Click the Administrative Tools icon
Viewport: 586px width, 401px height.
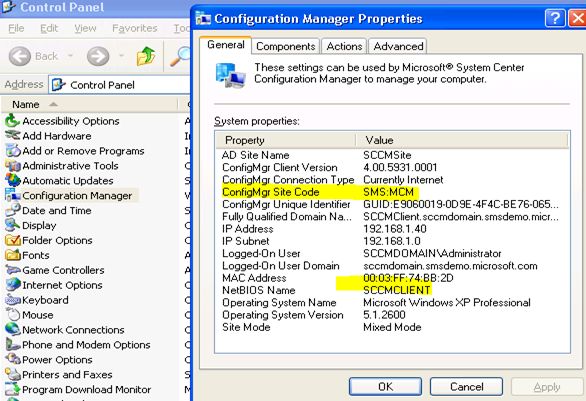12,166
